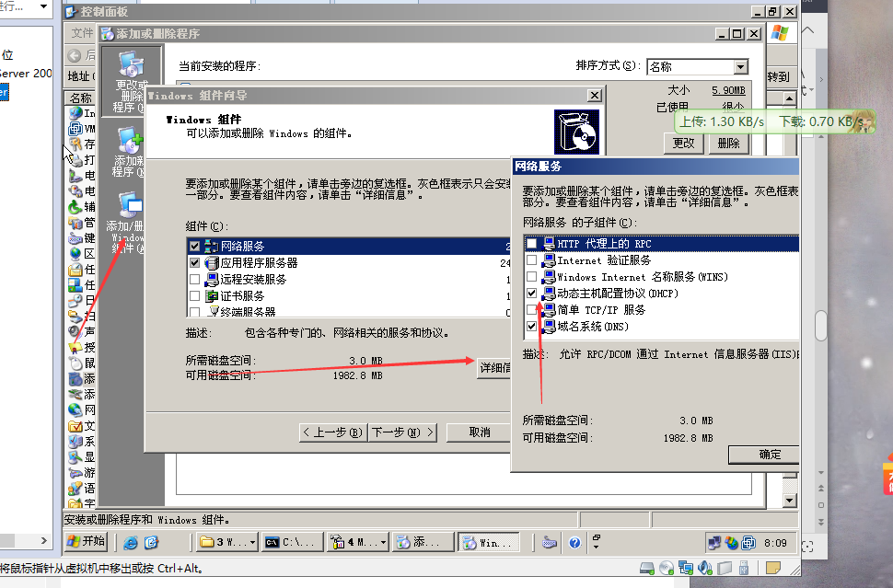Expand the '3 W...' taskbar group dropdown
Image resolution: width=893 pixels, height=588 pixels.
coord(252,543)
